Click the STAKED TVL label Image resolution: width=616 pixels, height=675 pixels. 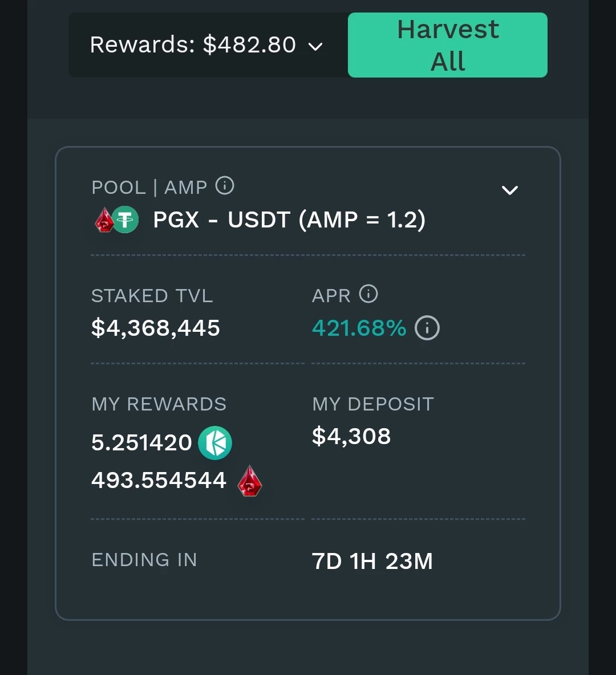[152, 296]
